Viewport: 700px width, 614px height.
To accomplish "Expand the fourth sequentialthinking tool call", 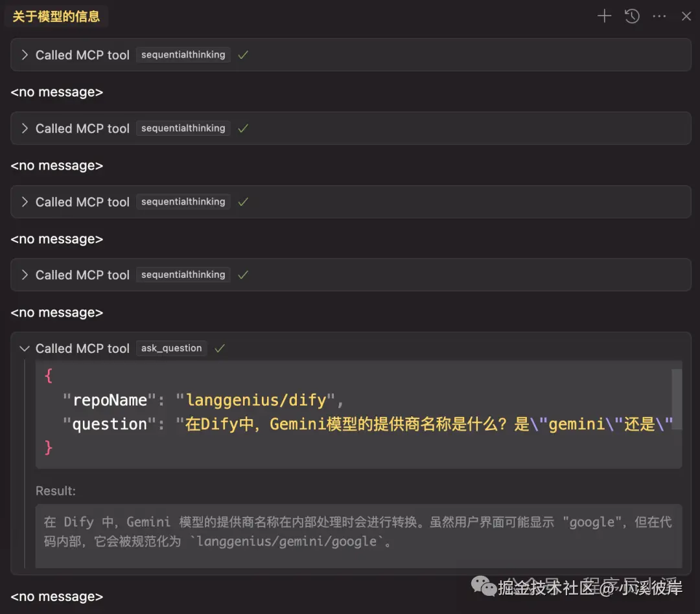I will [x=25, y=275].
